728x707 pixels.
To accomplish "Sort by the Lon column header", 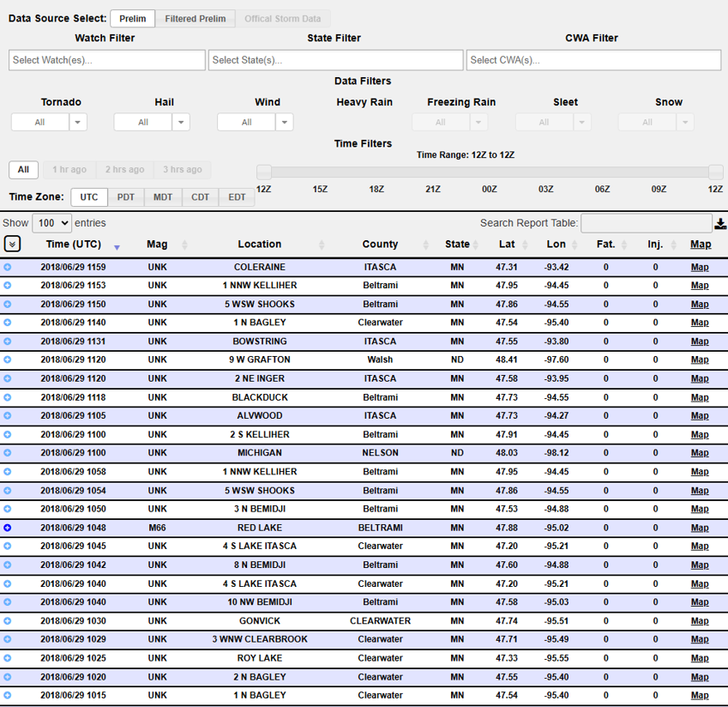I will click(556, 245).
